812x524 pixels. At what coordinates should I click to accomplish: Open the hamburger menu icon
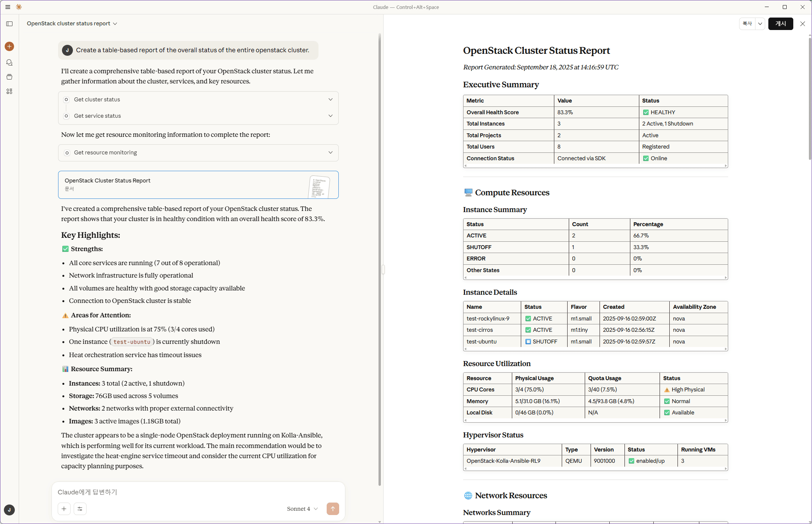pos(8,7)
